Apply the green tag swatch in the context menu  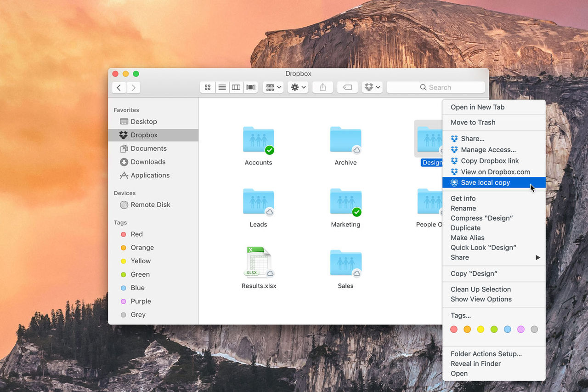pos(494,330)
